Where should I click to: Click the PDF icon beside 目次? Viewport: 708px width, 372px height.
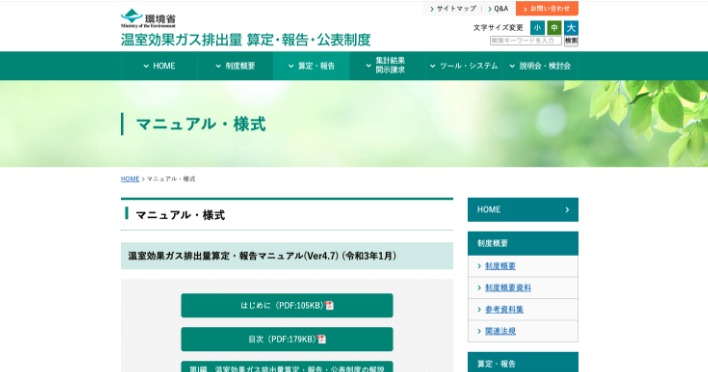click(321, 339)
